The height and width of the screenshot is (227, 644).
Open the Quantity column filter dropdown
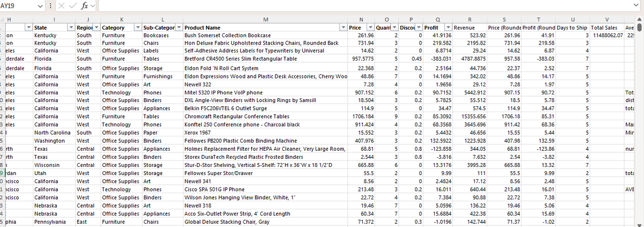click(394, 27)
